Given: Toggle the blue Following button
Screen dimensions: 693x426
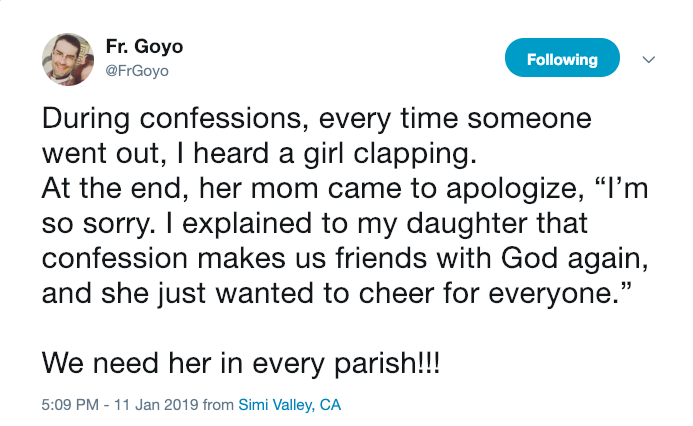Looking at the screenshot, I should (562, 59).
